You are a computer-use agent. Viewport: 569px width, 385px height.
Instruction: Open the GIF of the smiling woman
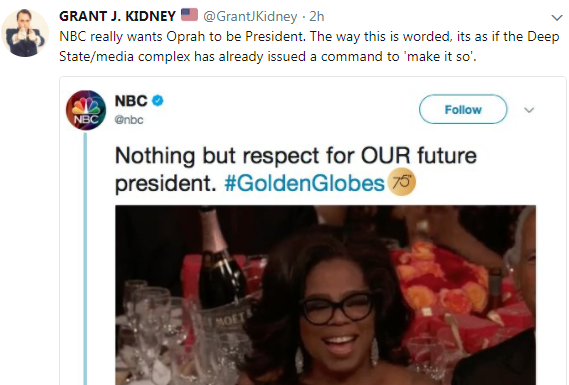326,295
